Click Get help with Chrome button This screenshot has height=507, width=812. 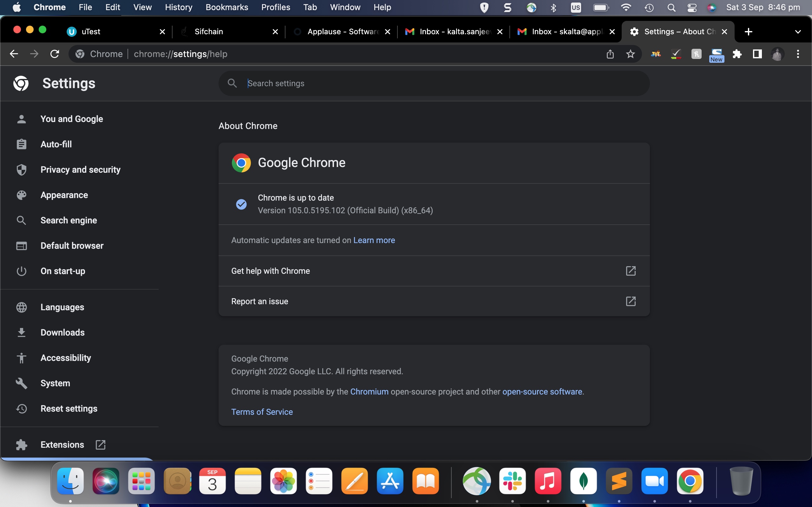434,270
